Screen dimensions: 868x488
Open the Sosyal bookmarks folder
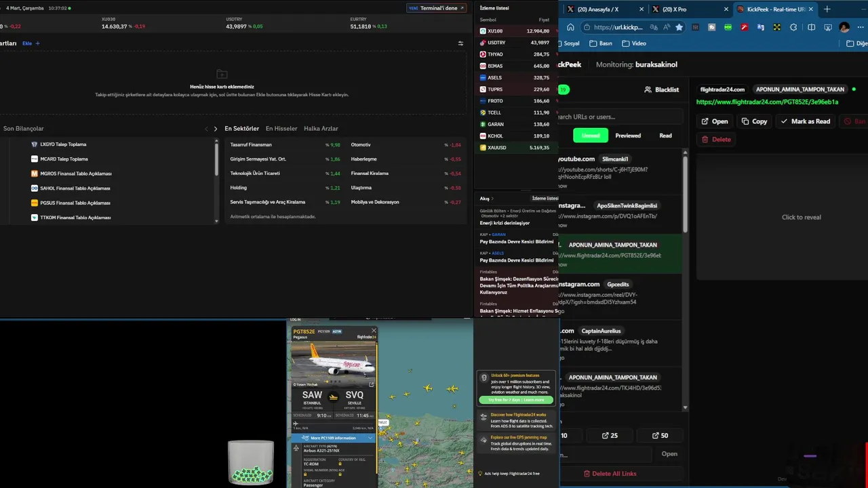tap(568, 43)
